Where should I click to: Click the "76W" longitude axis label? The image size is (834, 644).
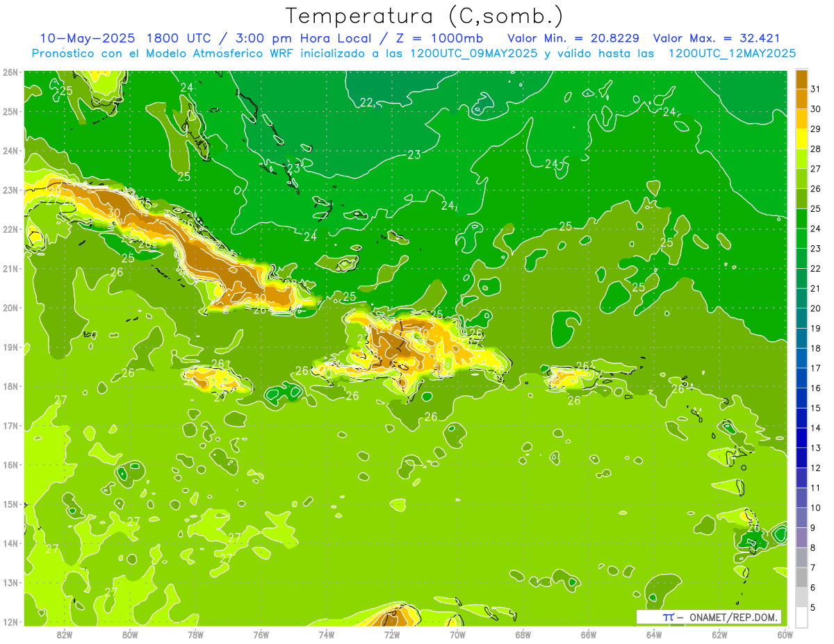click(261, 634)
